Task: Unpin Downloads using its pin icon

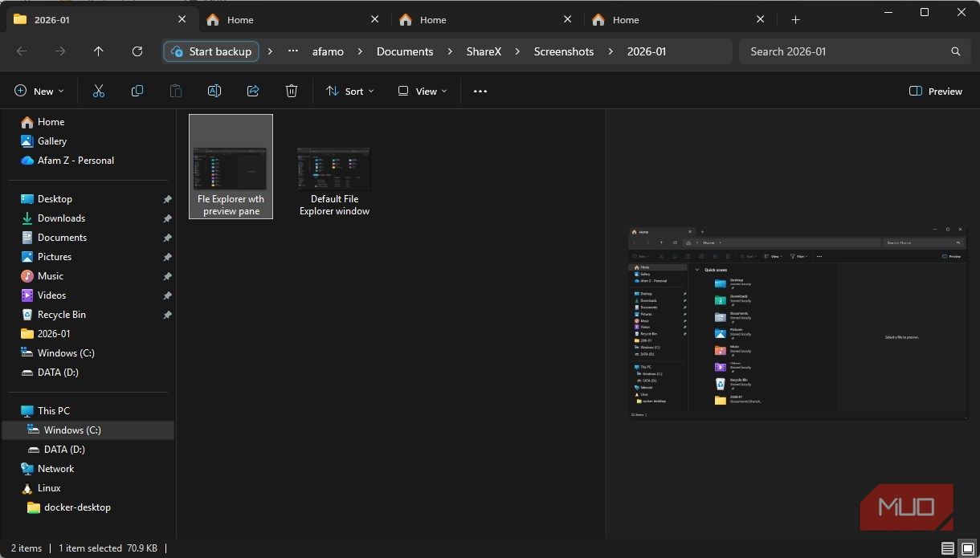Action: tap(167, 218)
